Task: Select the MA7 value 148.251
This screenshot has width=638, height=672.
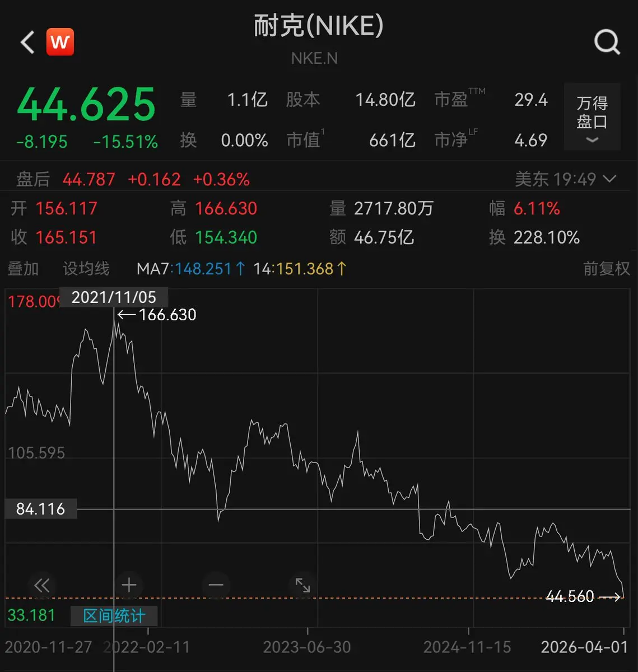Action: 203,269
